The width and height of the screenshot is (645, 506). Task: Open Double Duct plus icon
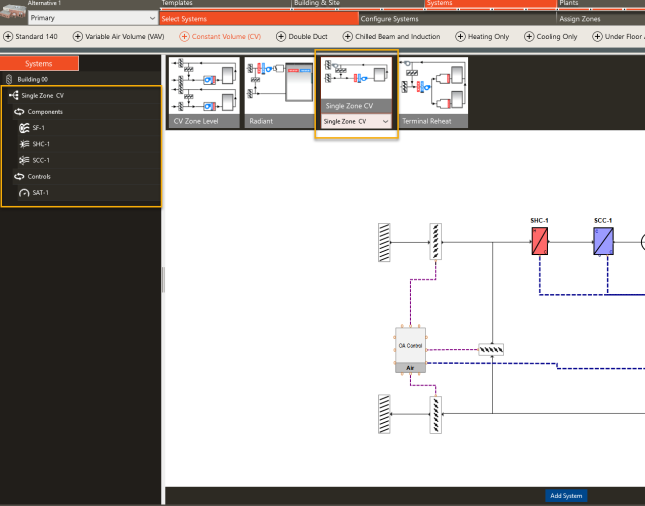281,37
